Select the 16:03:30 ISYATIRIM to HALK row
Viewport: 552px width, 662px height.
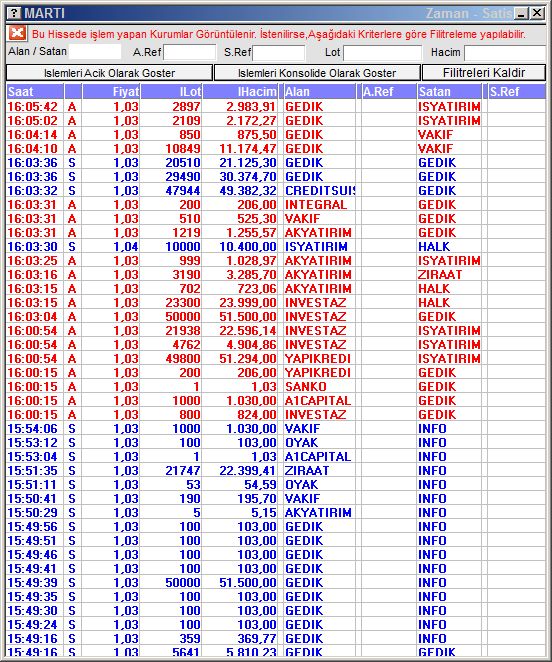(x=276, y=247)
